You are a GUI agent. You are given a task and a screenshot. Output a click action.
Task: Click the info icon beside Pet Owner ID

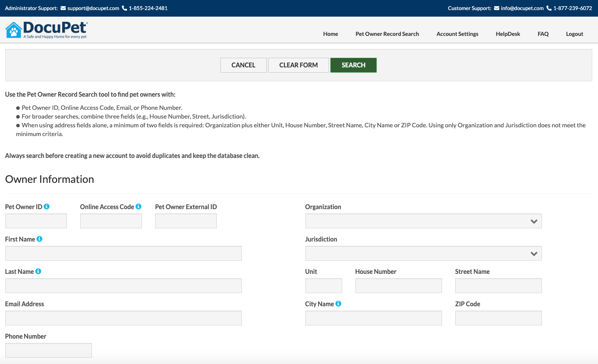pyautogui.click(x=47, y=206)
